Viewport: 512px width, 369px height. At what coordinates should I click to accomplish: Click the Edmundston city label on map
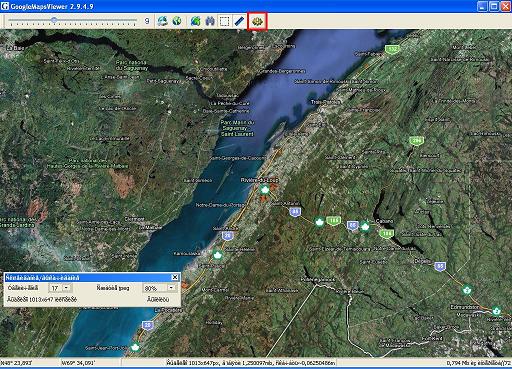pos(465,307)
